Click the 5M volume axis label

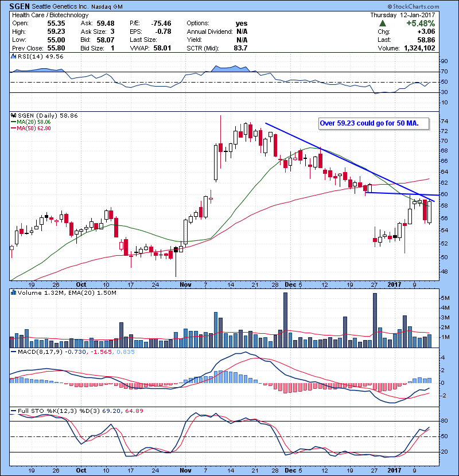pyautogui.click(x=445, y=298)
